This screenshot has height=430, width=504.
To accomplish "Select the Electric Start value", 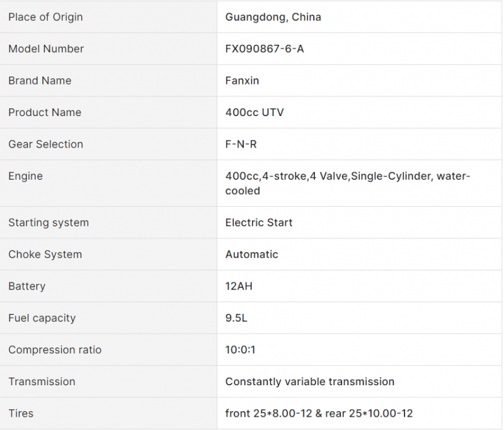I will pyautogui.click(x=259, y=223).
